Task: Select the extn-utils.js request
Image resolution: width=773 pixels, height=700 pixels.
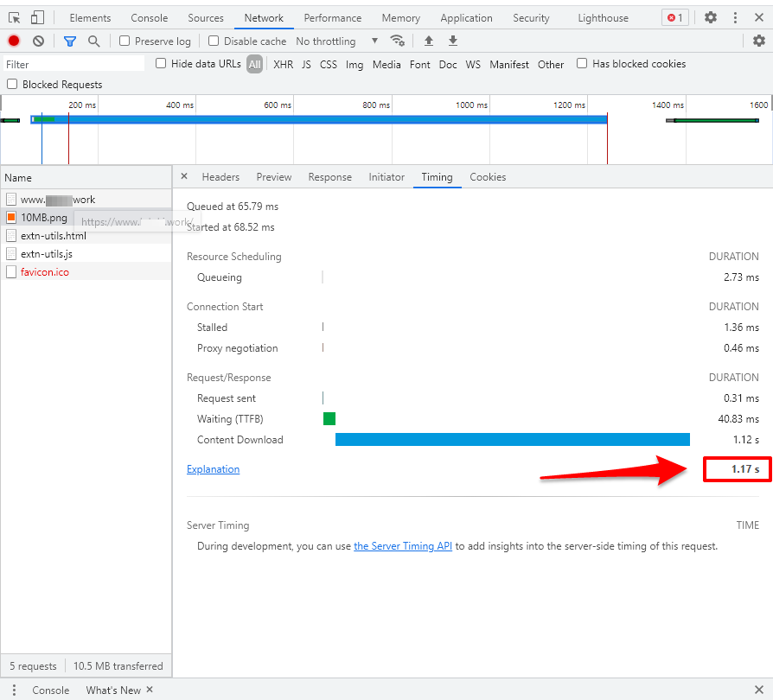Action: coord(86,254)
